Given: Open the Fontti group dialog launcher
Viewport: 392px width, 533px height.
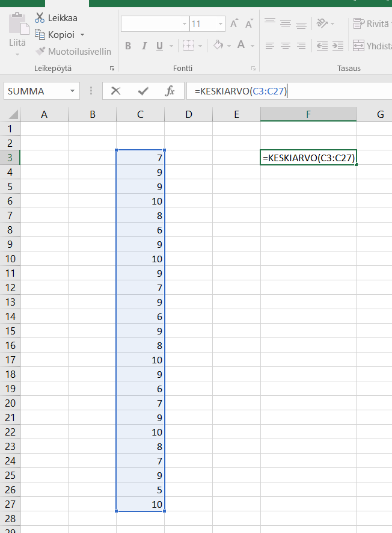Looking at the screenshot, I should click(253, 69).
